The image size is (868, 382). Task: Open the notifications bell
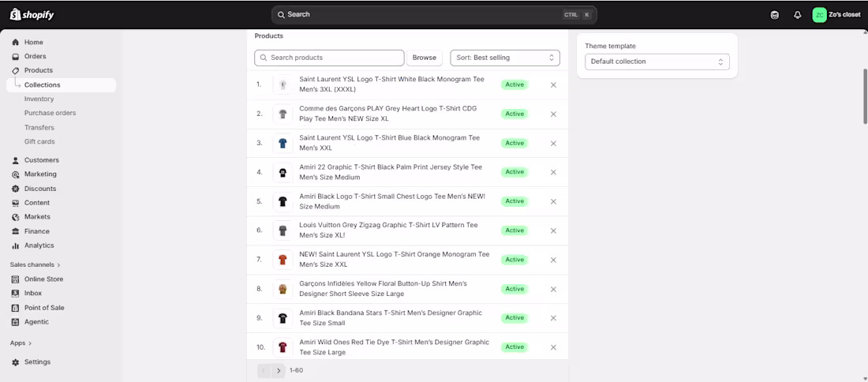coord(797,15)
